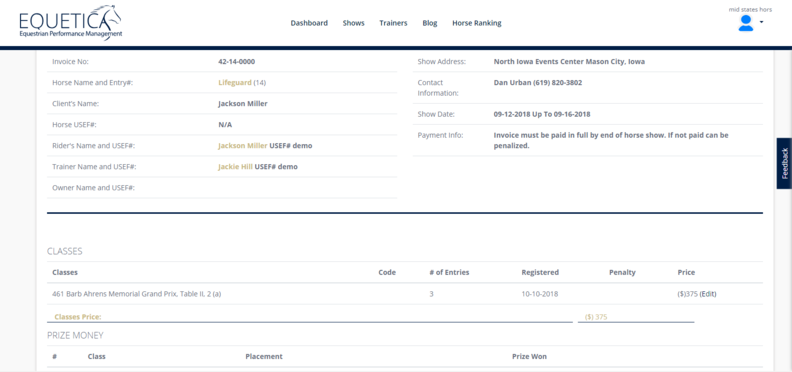This screenshot has height=372, width=792.
Task: Open rider Jackson Miller's profile link
Action: [242, 146]
